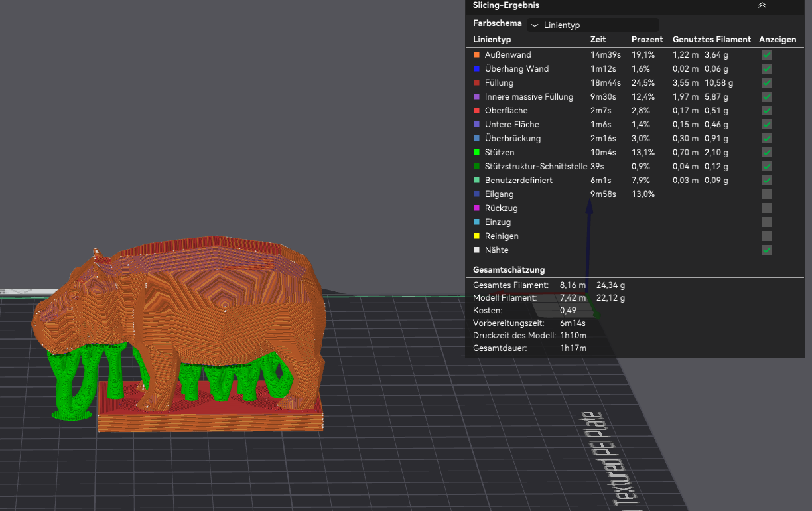Select the Außenwand row label
The image size is (812, 511).
[508, 55]
